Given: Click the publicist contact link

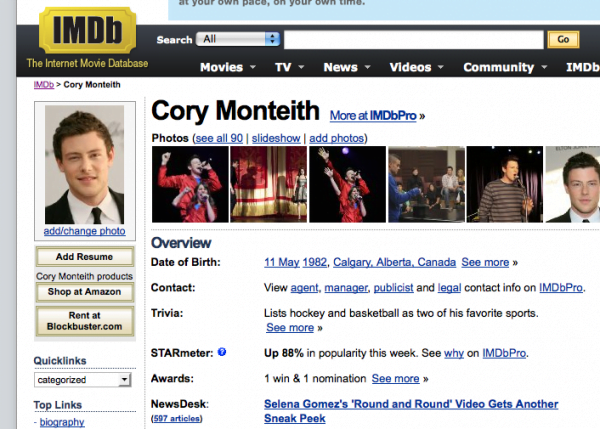Looking at the screenshot, I should [393, 288].
